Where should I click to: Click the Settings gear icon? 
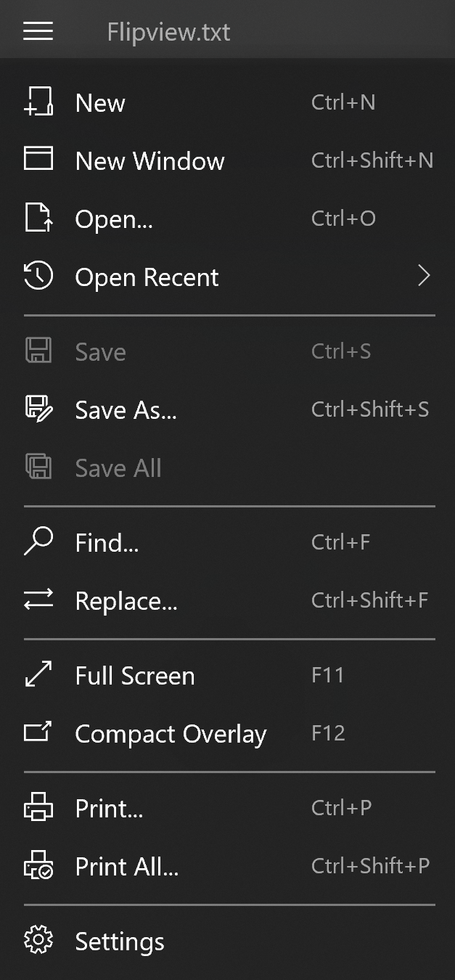pos(38,941)
